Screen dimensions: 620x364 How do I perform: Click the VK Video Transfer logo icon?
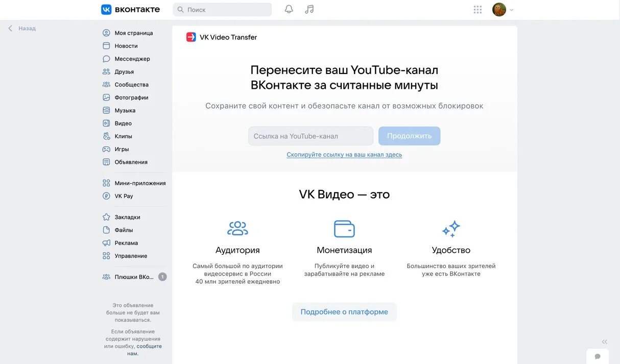click(191, 37)
